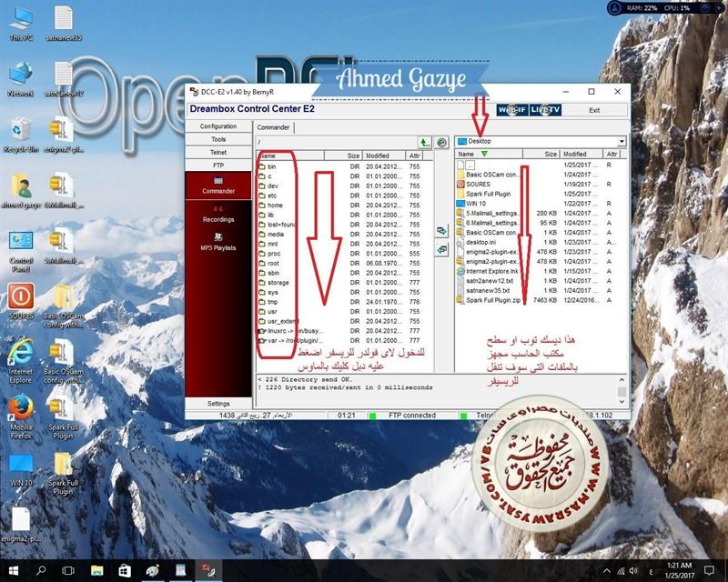The height and width of the screenshot is (582, 728).
Task: Click the left-pointing file transfer arrow
Action: coord(441,250)
